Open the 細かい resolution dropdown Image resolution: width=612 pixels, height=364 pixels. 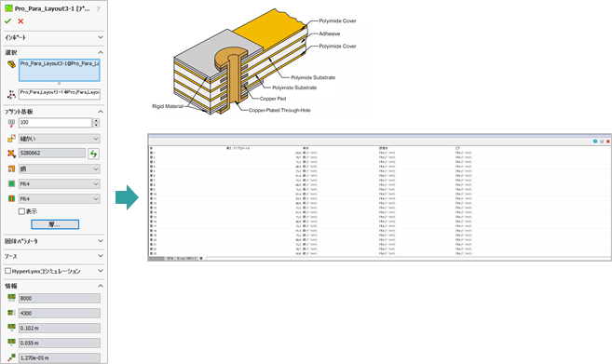(x=60, y=139)
